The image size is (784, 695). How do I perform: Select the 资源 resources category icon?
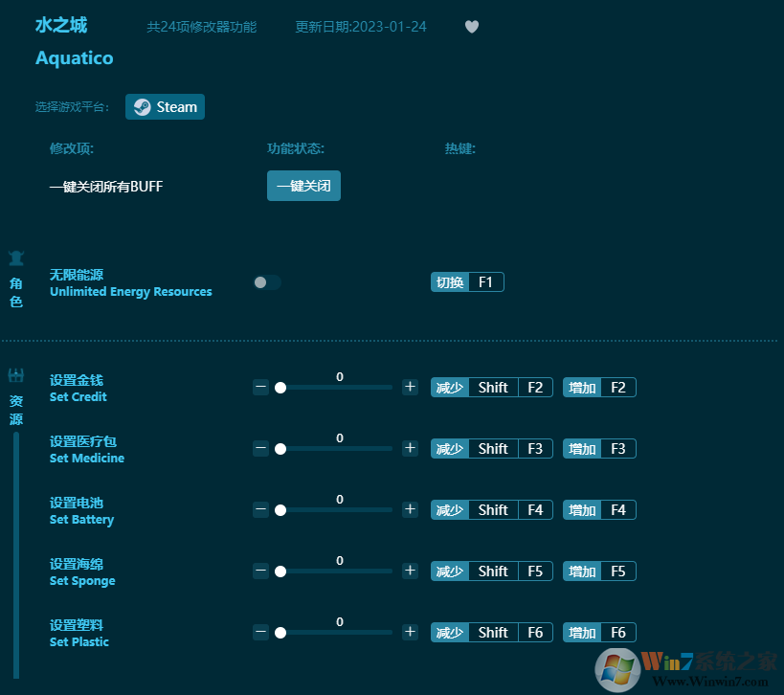(16, 375)
